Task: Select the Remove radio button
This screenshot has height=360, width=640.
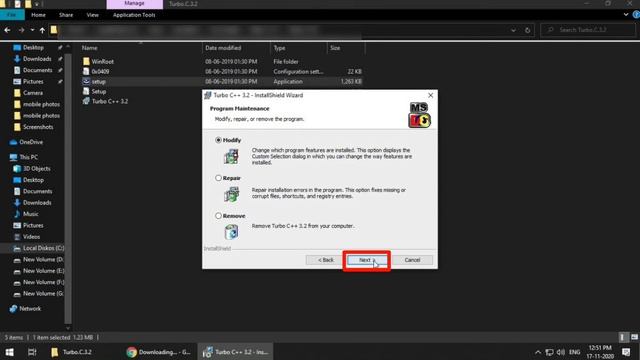Action: tap(218, 216)
